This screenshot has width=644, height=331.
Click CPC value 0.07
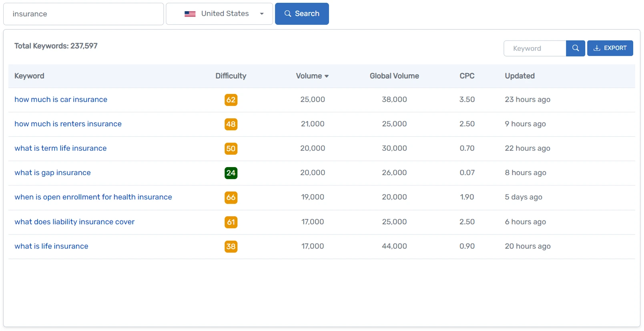(x=467, y=173)
